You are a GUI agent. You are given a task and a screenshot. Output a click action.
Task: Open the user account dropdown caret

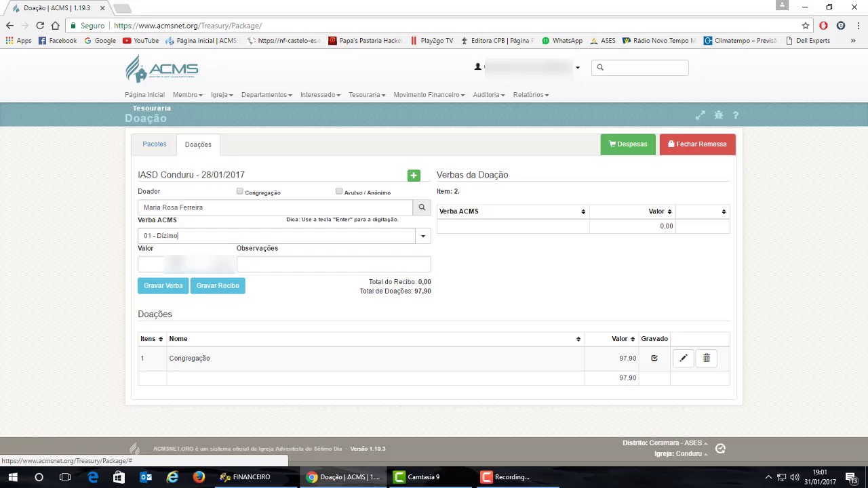[x=578, y=68]
